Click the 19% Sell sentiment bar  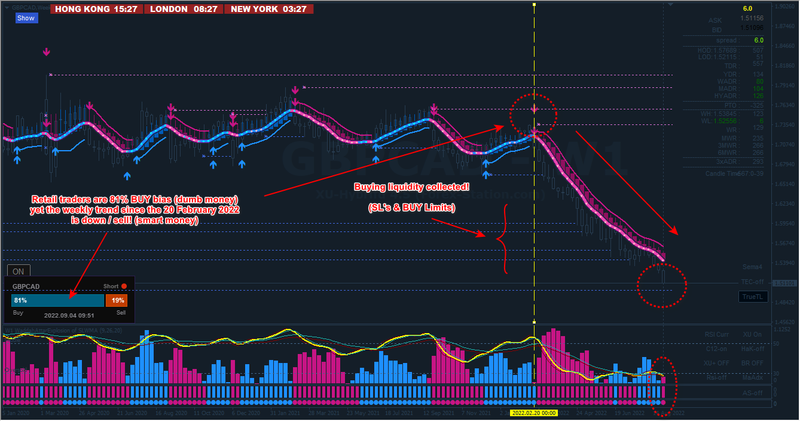pos(116,301)
